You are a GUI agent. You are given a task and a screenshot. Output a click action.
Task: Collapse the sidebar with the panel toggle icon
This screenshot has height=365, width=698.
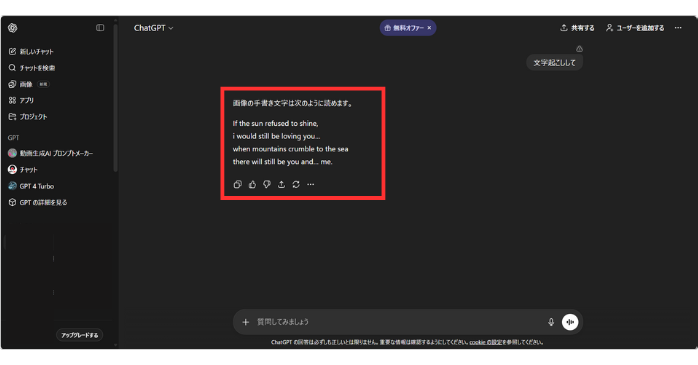pyautogui.click(x=100, y=28)
